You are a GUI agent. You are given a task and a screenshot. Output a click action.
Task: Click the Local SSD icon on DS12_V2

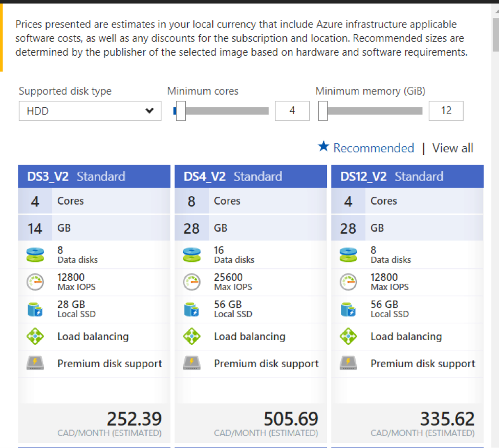(x=348, y=309)
